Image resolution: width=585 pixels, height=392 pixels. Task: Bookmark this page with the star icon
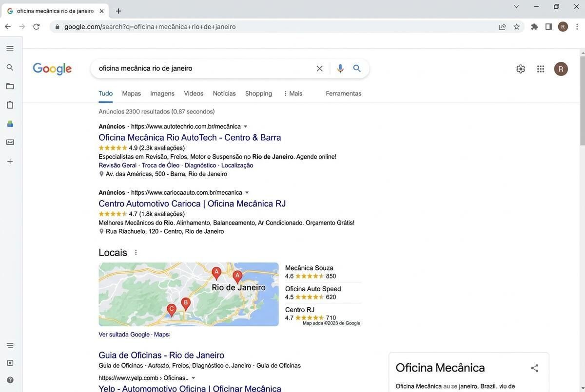[x=517, y=27]
